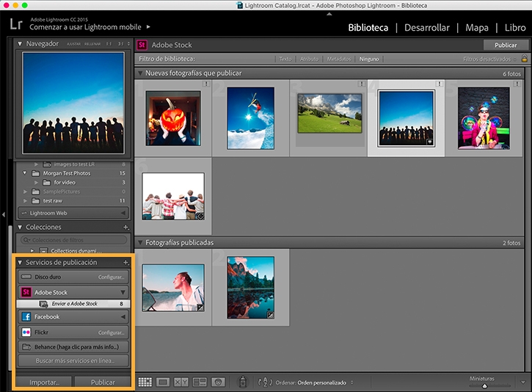The width and height of the screenshot is (532, 392).
Task: Pick the Painter spray can tool
Action: [x=243, y=382]
